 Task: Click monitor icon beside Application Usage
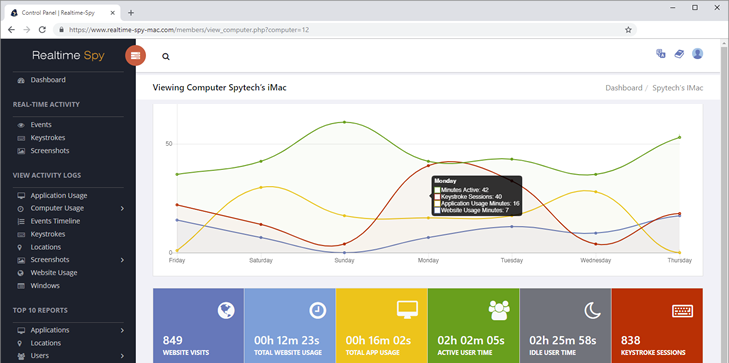[21, 196]
